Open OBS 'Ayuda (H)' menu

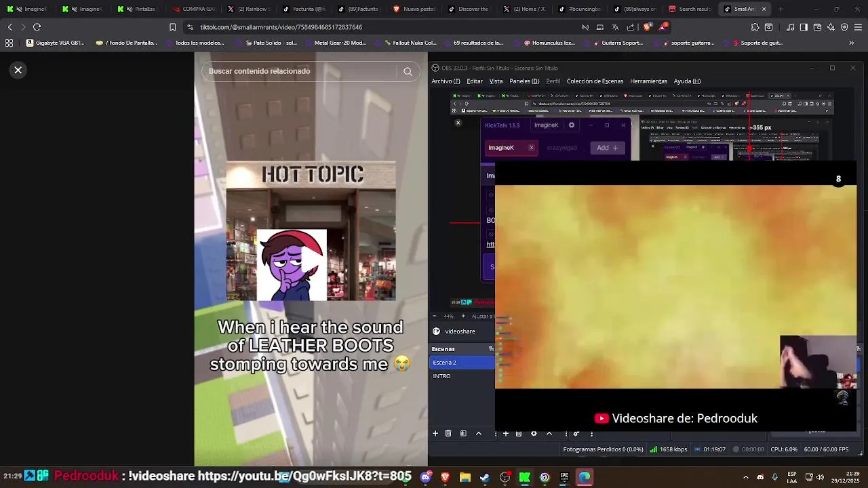(687, 81)
